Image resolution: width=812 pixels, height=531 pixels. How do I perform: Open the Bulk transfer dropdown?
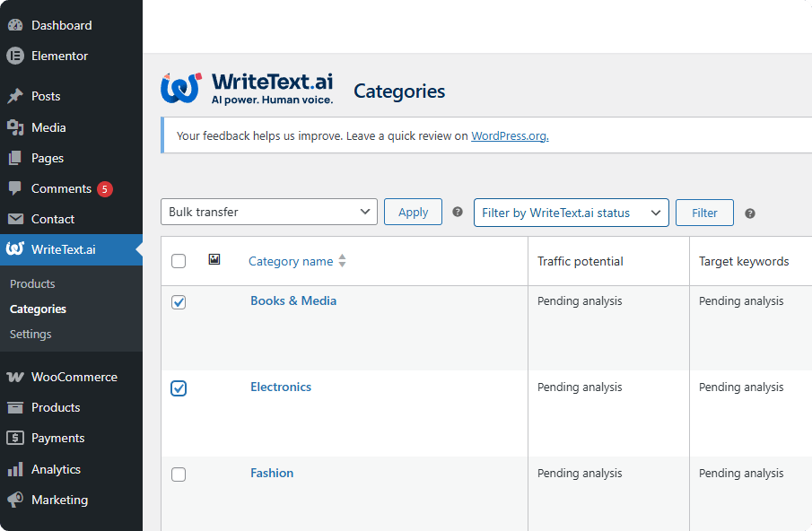[x=269, y=212]
